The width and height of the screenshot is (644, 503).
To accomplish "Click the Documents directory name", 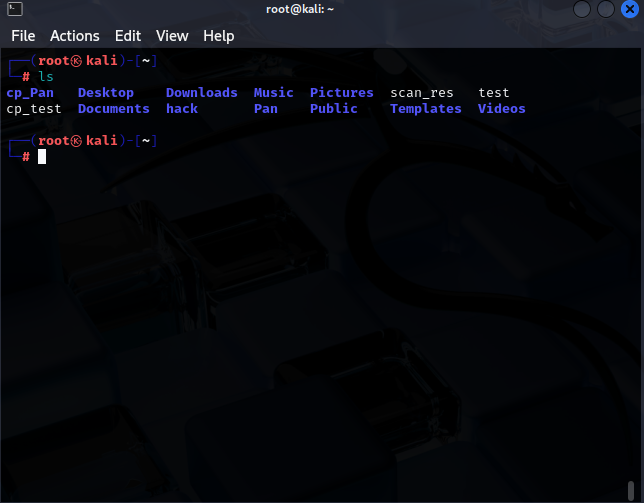I will pyautogui.click(x=114, y=109).
